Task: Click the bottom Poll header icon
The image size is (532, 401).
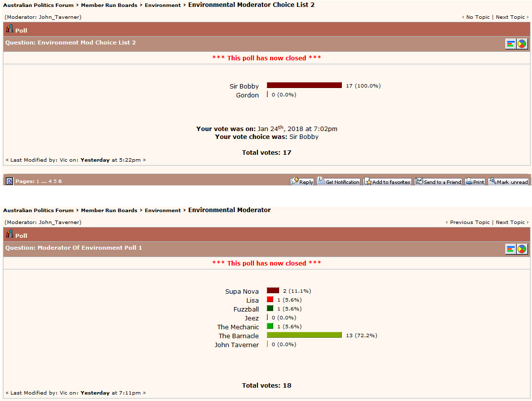Action: tap(9, 234)
